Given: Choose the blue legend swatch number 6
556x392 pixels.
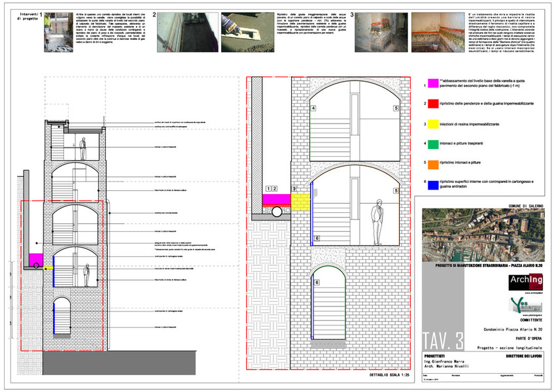Looking at the screenshot, I should pyautogui.click(x=432, y=185).
